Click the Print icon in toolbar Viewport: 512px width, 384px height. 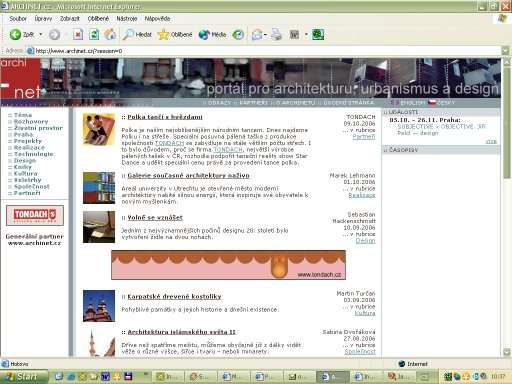(x=276, y=34)
